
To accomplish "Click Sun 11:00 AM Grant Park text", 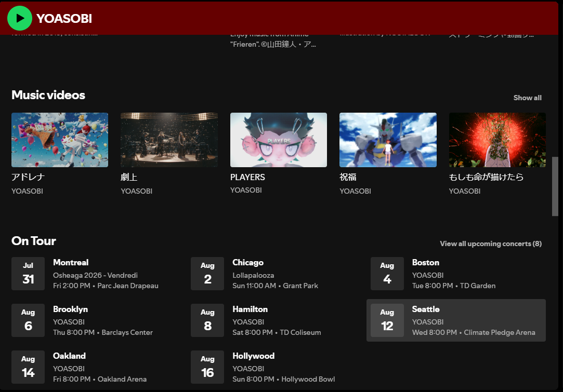I will click(275, 286).
